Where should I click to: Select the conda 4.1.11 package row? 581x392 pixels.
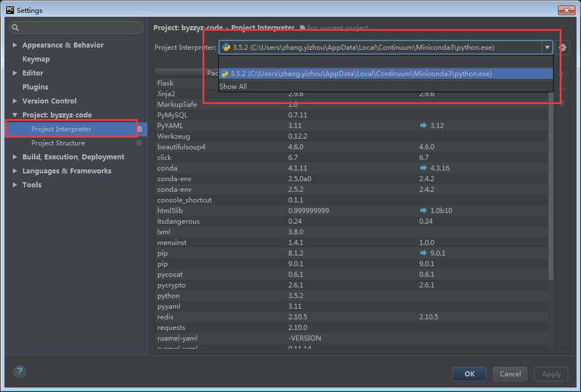(352, 168)
